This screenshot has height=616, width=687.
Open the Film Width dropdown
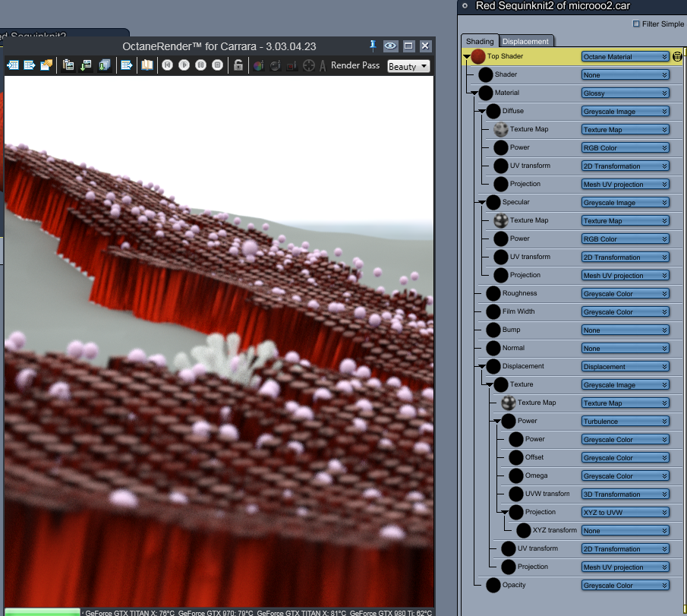(x=626, y=311)
